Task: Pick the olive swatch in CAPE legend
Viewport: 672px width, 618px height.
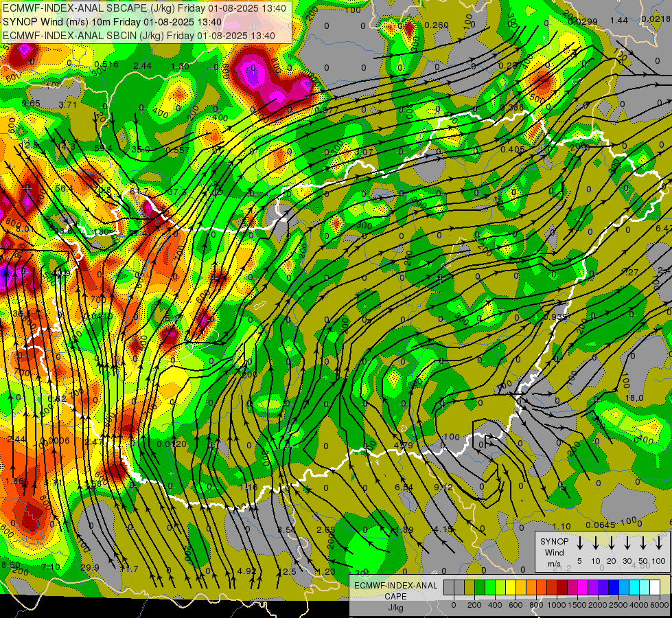Action: pos(470,587)
